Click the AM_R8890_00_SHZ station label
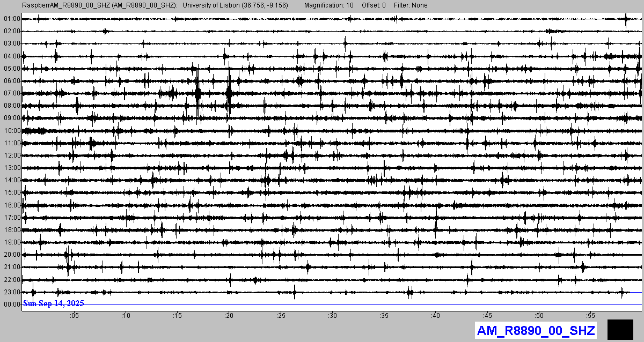Image resolution: width=644 pixels, height=342 pixels. click(x=535, y=331)
